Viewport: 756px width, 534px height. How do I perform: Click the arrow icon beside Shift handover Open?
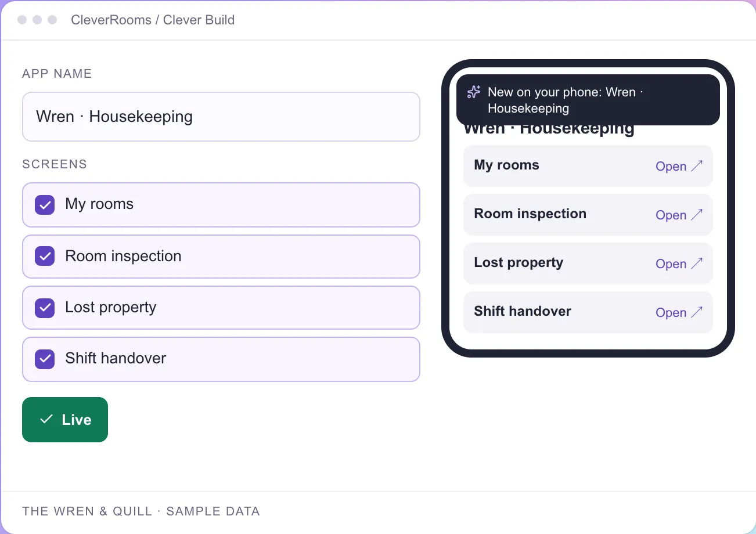point(697,312)
